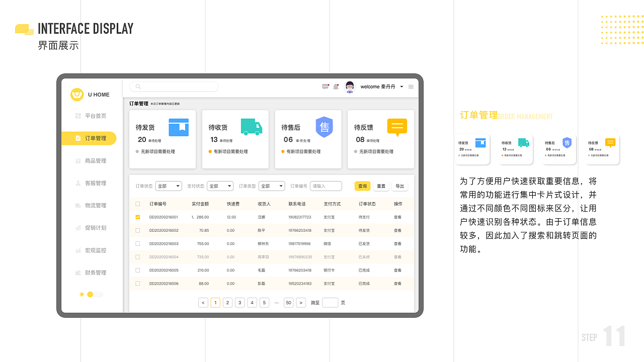Click the 商品管理 product management icon
This screenshot has width=644, height=362.
click(x=77, y=161)
